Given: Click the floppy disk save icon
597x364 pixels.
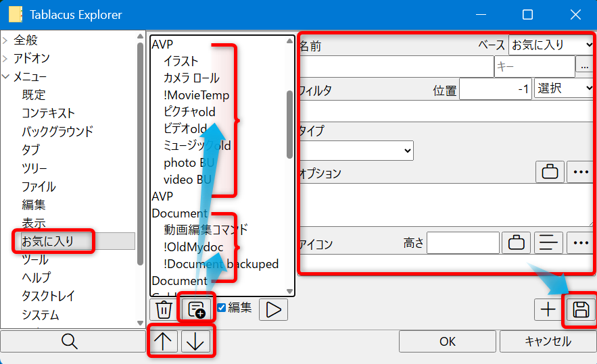Looking at the screenshot, I should click(x=581, y=309).
